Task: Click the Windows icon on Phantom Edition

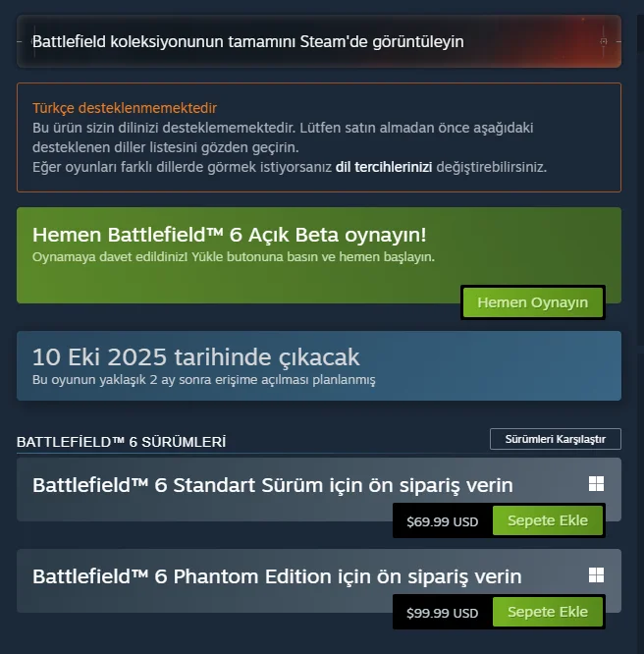Action: (x=597, y=575)
